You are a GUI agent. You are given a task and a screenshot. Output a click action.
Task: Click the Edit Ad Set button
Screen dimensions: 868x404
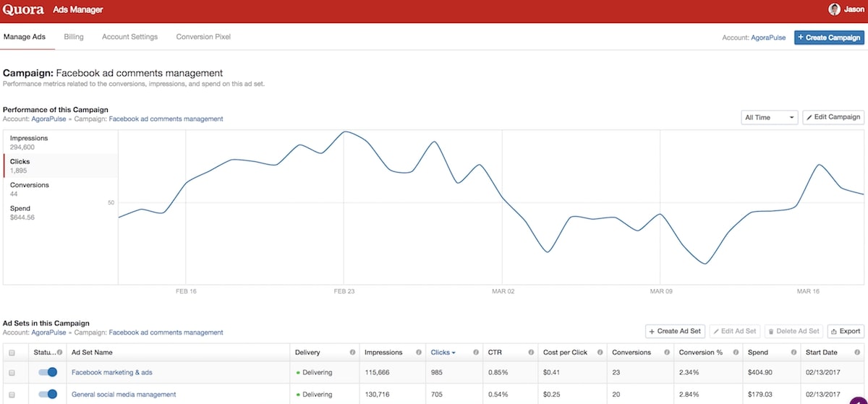(735, 331)
